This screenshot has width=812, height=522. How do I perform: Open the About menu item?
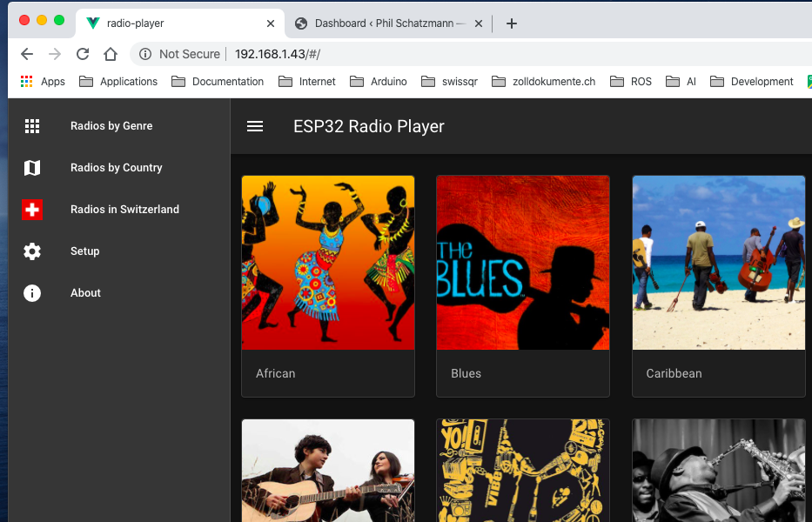coord(119,293)
